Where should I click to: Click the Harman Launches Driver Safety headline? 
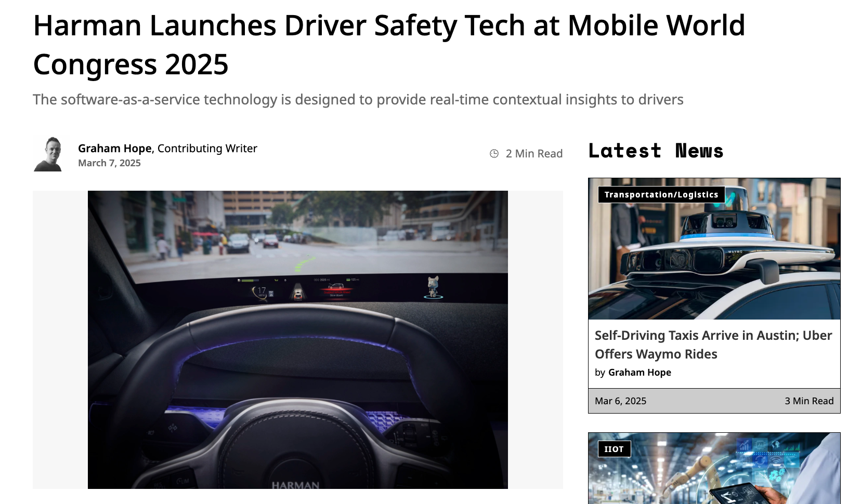click(x=389, y=45)
